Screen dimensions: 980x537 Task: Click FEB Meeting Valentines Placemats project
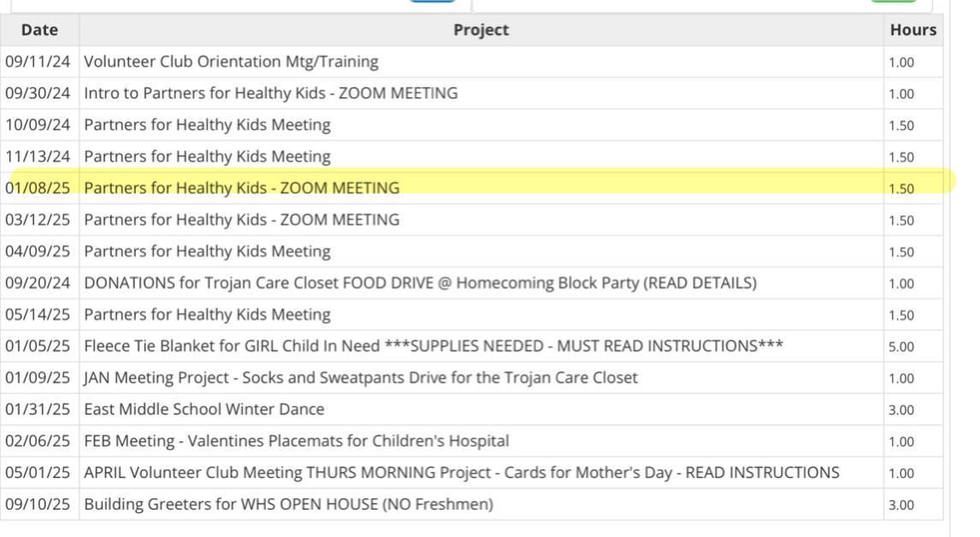(x=296, y=441)
